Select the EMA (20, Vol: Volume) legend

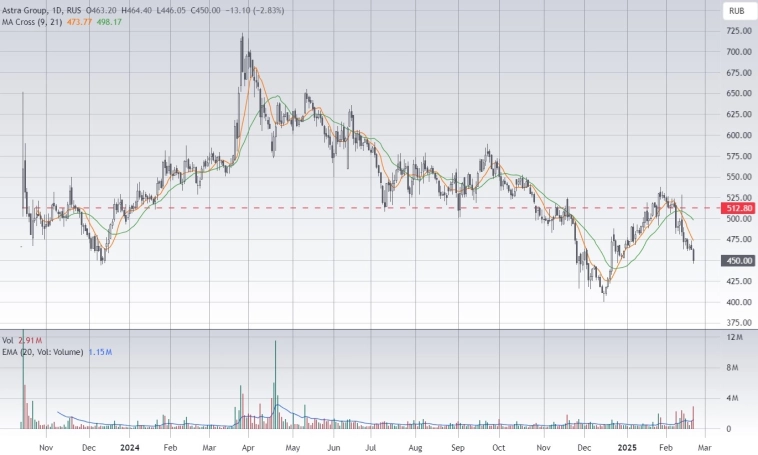point(43,352)
